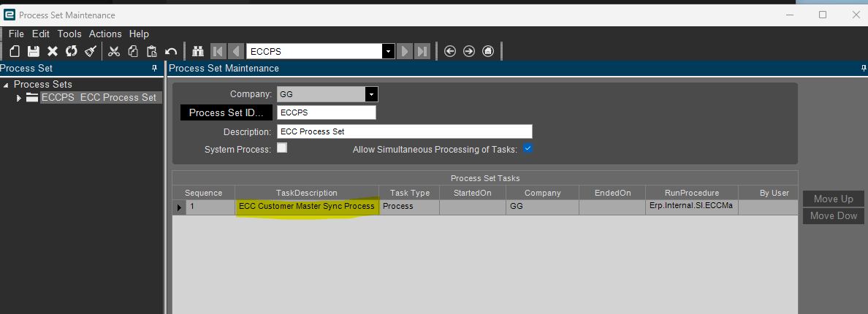
Task: Open the ECCPS navigation dropdown
Action: tap(389, 51)
